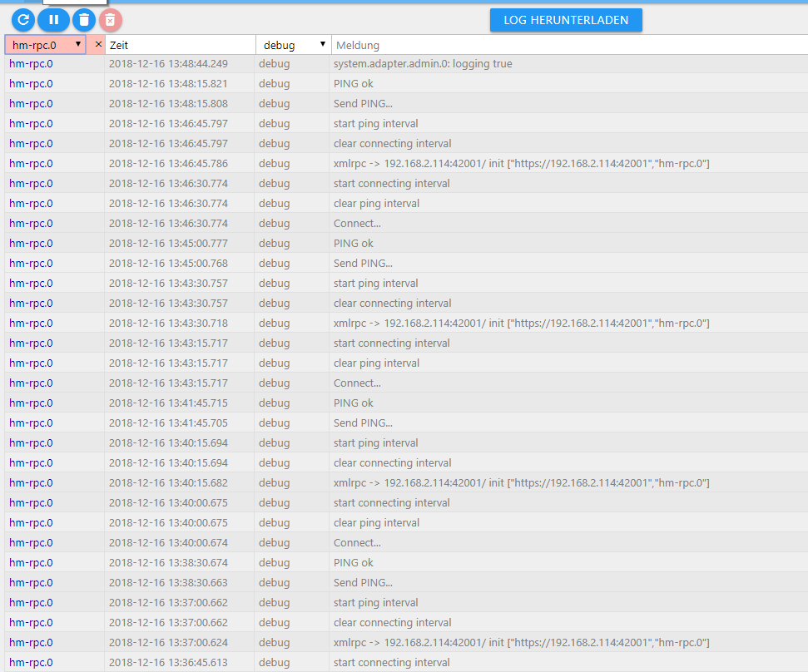Click 'Send PING...' at 13:38:30.663
Viewport: 808px width, 672px height.
pyautogui.click(x=363, y=582)
